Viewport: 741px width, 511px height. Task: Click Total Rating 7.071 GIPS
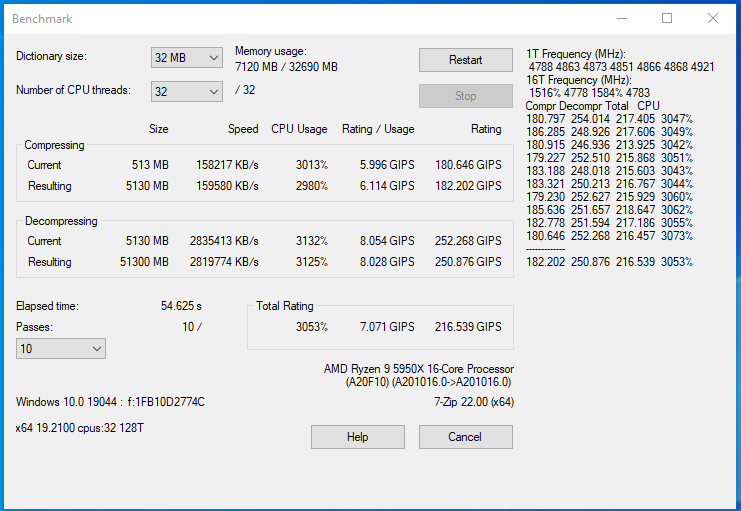(x=387, y=327)
